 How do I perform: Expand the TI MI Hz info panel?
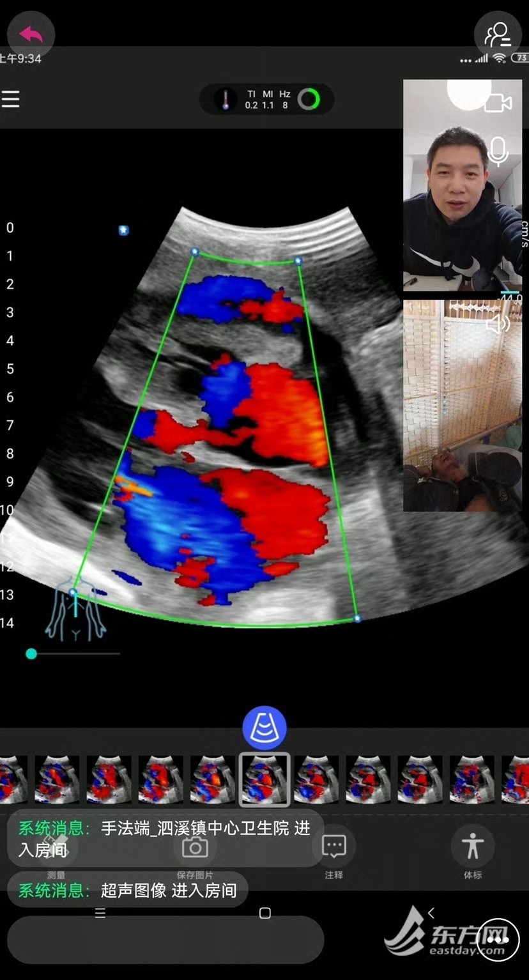point(266,100)
